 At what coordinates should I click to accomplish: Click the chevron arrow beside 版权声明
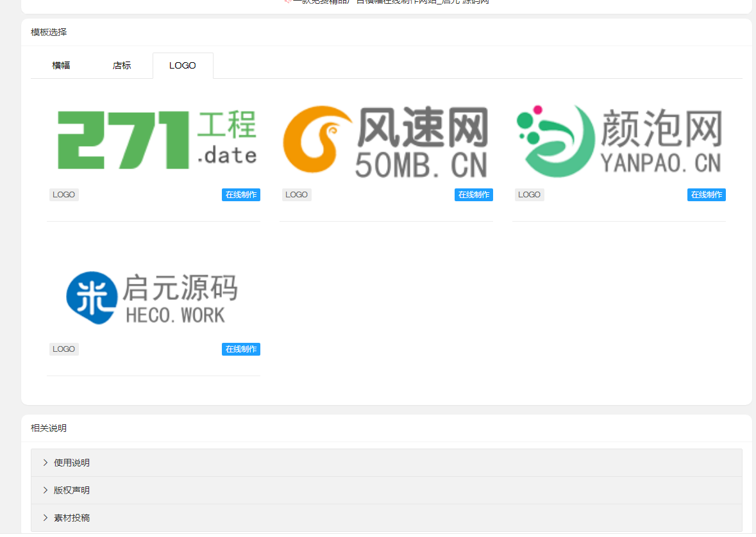(x=46, y=490)
